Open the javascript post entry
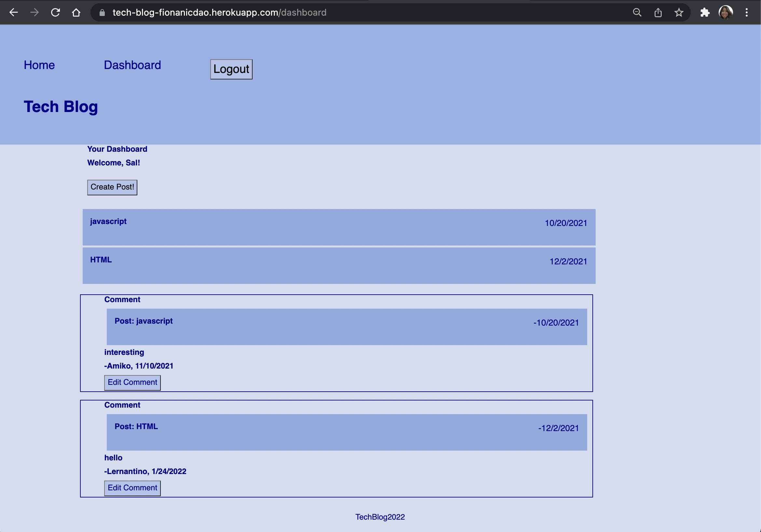Image resolution: width=761 pixels, height=532 pixels. click(108, 221)
